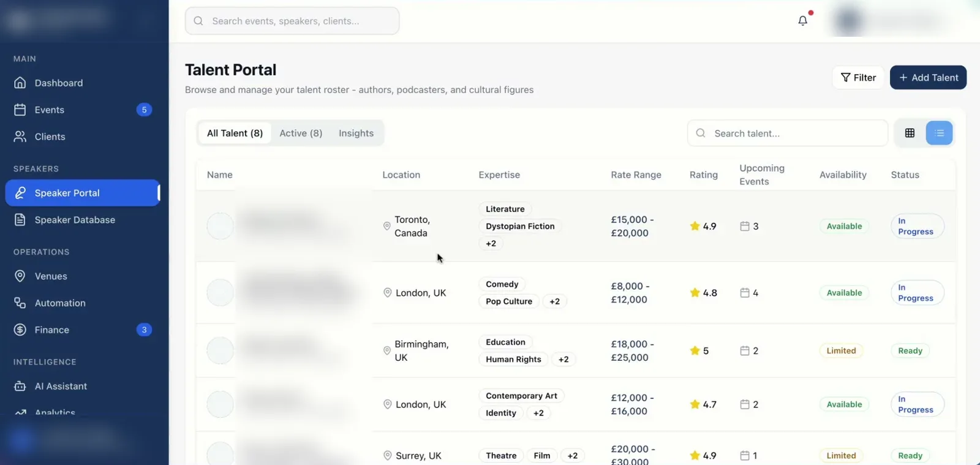Click the Dystopian Fiction expertise tag
This screenshot has height=465, width=980.
point(520,226)
